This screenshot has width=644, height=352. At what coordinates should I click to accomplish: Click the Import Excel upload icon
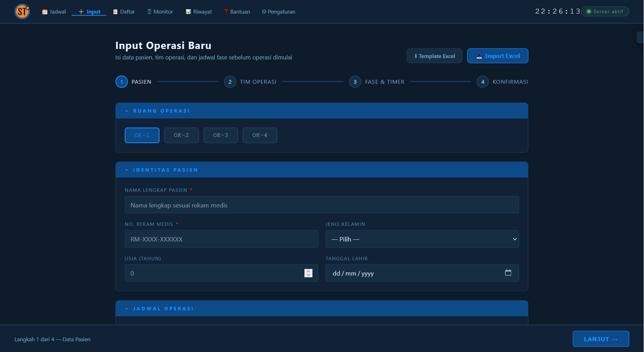pyautogui.click(x=479, y=56)
